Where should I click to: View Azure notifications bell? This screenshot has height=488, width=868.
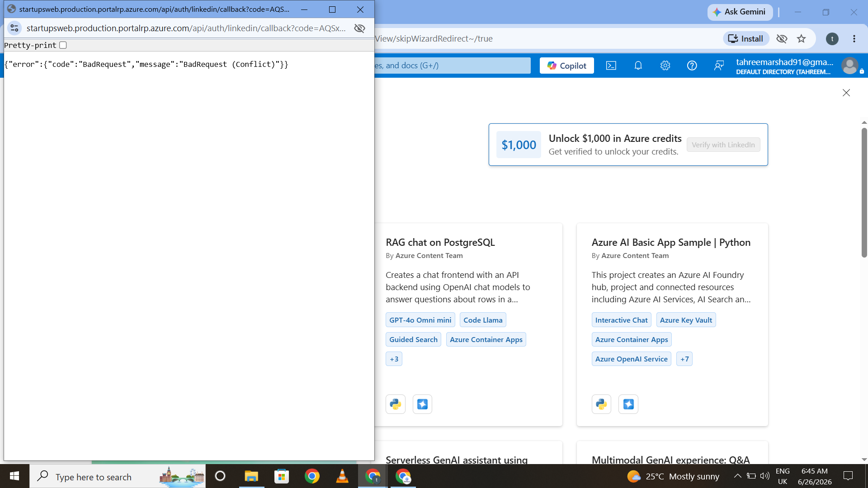pos(638,66)
